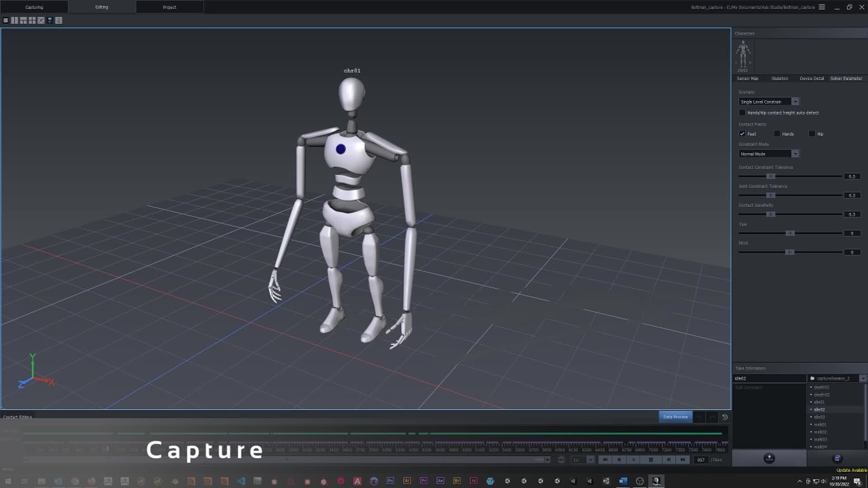Open the chr01 character thumbnail in Characters panel
Image resolution: width=868 pixels, height=488 pixels.
click(x=743, y=55)
